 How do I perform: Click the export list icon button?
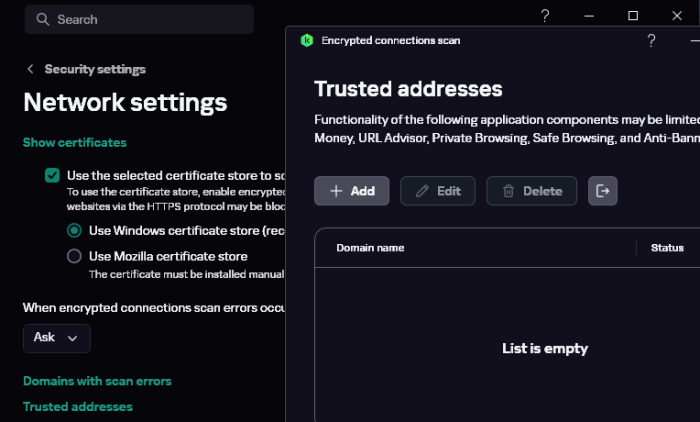click(x=603, y=190)
